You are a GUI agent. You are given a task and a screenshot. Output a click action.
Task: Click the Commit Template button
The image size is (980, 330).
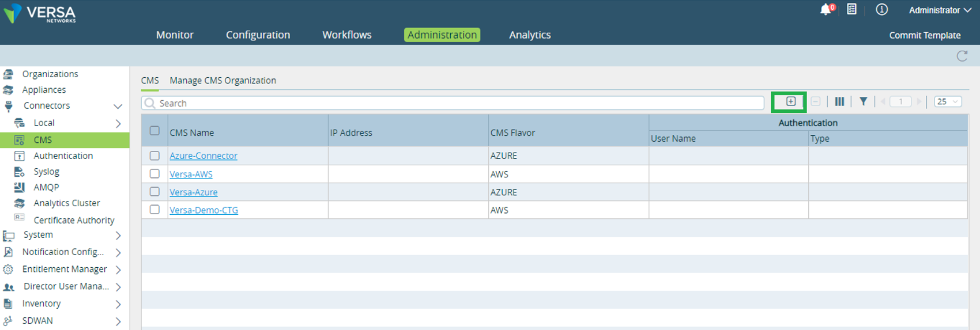[925, 35]
